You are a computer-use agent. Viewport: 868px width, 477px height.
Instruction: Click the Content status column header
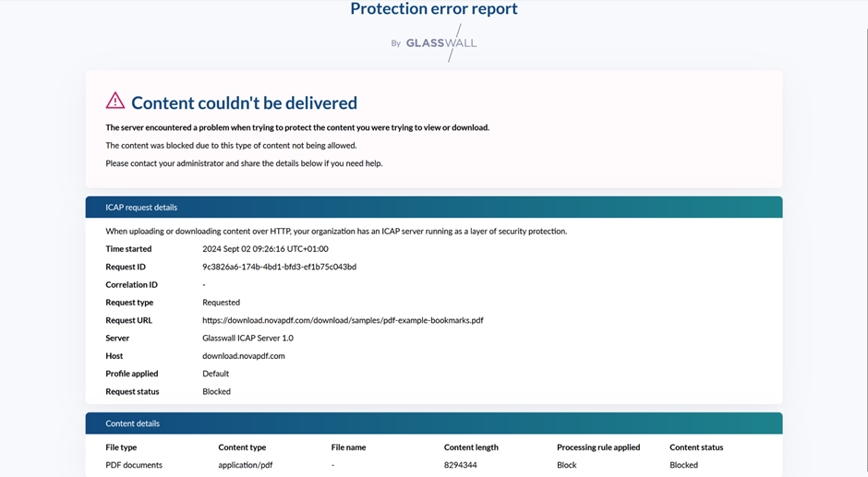[x=696, y=447]
